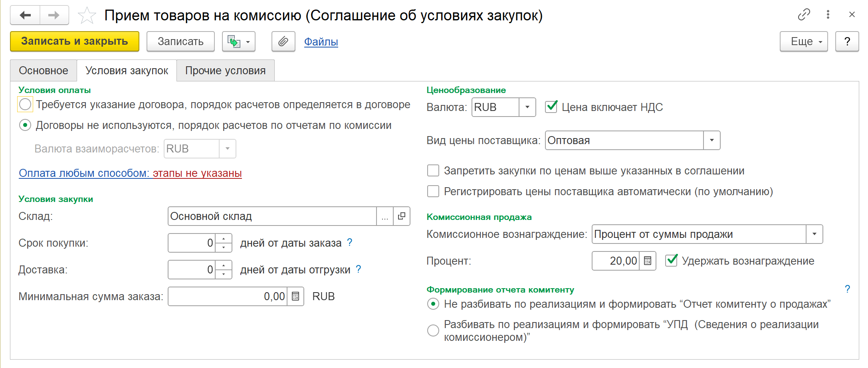The height and width of the screenshot is (368, 868).
Task: Open the Комиссионное вознаграждение dropdown list
Action: 814,234
